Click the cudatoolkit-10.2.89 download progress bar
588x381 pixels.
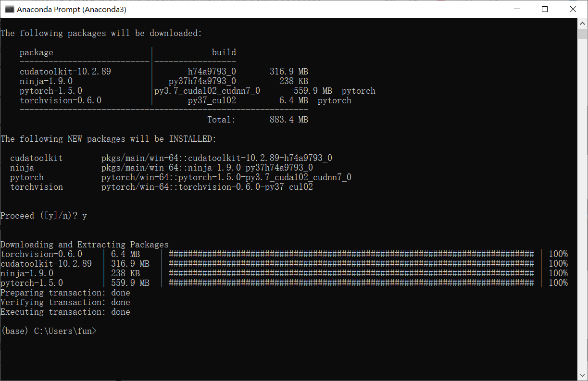pos(351,264)
